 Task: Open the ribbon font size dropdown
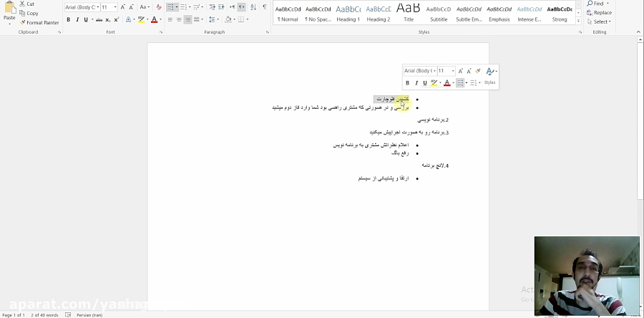click(x=115, y=7)
